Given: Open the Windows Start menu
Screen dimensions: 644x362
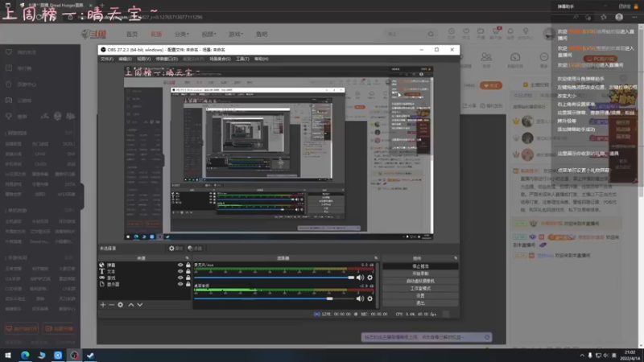Looking at the screenshot, I should [8, 355].
